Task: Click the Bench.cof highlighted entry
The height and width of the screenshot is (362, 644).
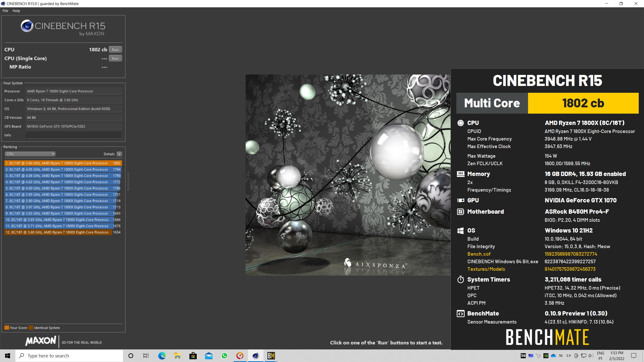Action: point(479,254)
